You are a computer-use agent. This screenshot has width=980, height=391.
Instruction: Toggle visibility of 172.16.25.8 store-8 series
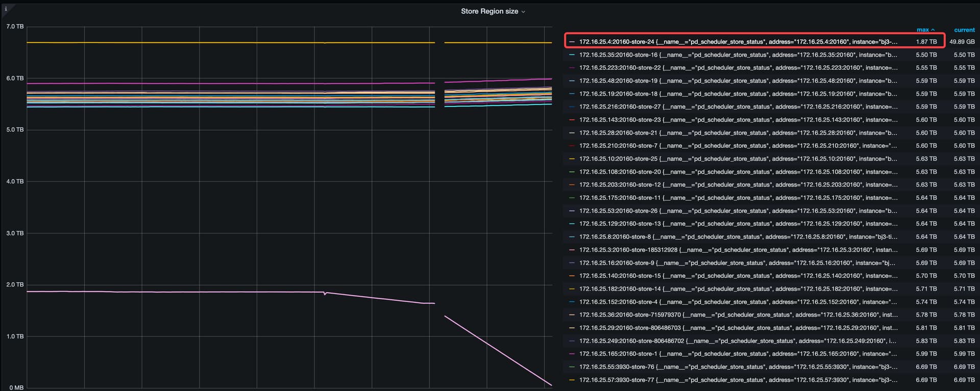pos(738,237)
